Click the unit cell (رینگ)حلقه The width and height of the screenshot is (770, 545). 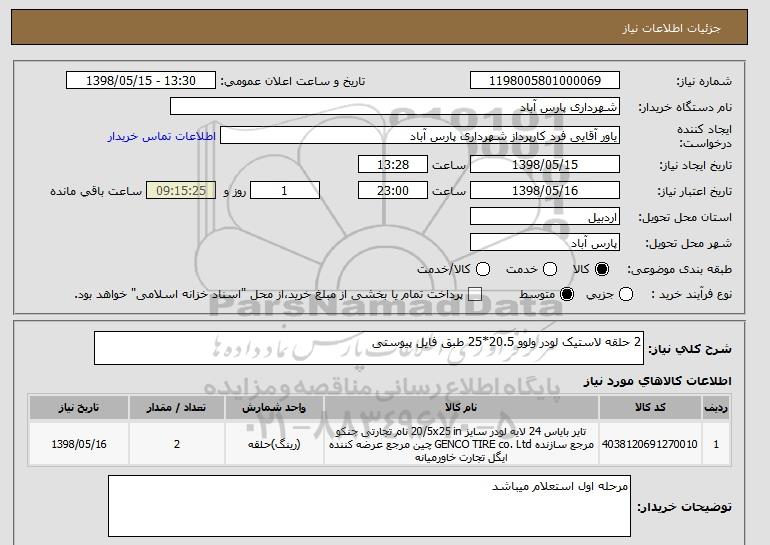(x=274, y=444)
